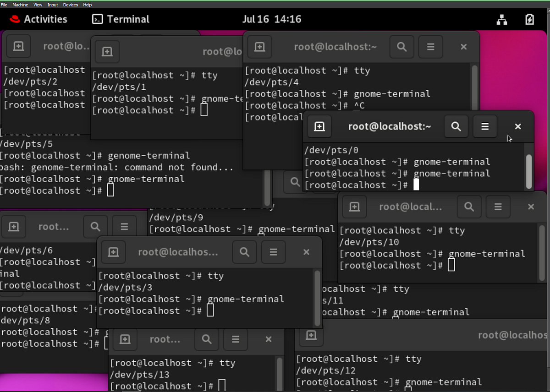Image resolution: width=550 pixels, height=392 pixels.
Task: Open the Devices menu in the VirtualBox menubar
Action: pyautogui.click(x=70, y=5)
